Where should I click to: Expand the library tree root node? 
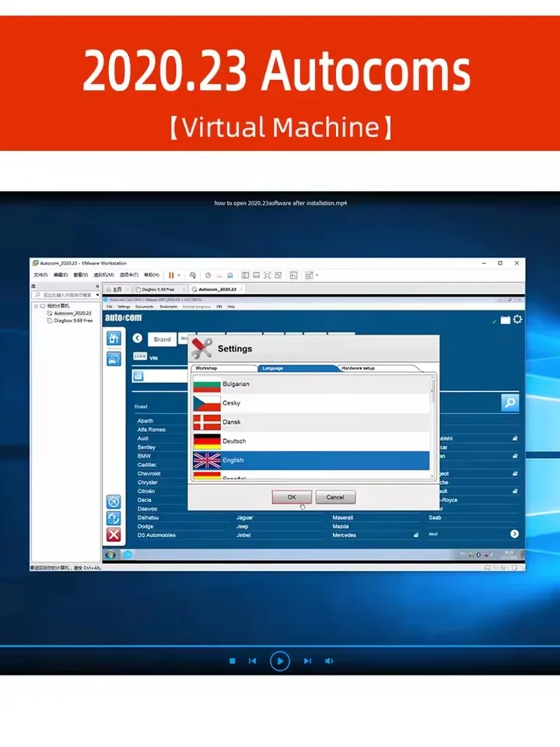[35, 306]
